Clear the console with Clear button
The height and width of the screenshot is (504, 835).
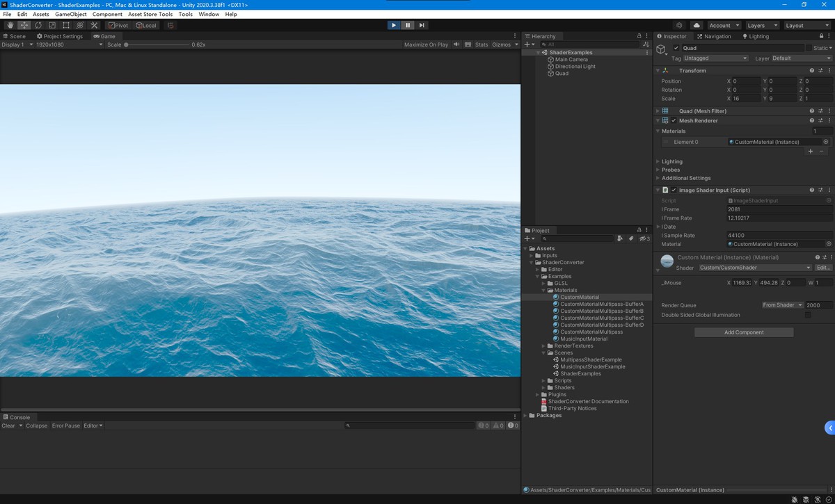[8, 425]
